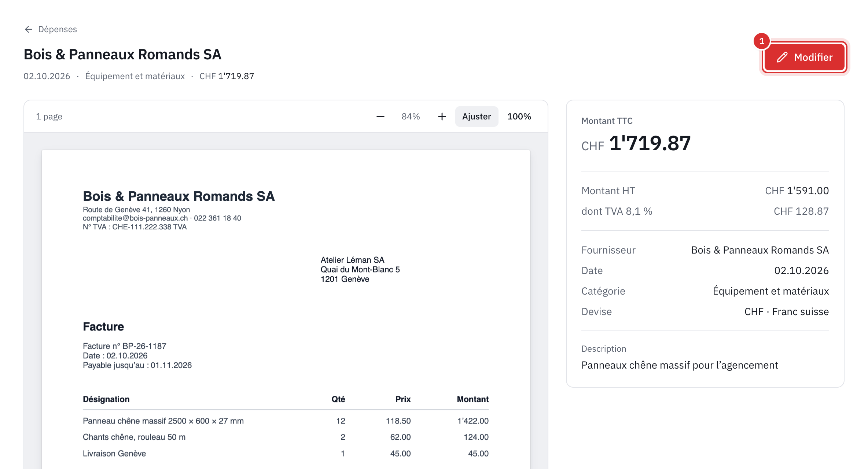Click the pencil icon in Modifier button
The height and width of the screenshot is (469, 868).
click(x=782, y=57)
